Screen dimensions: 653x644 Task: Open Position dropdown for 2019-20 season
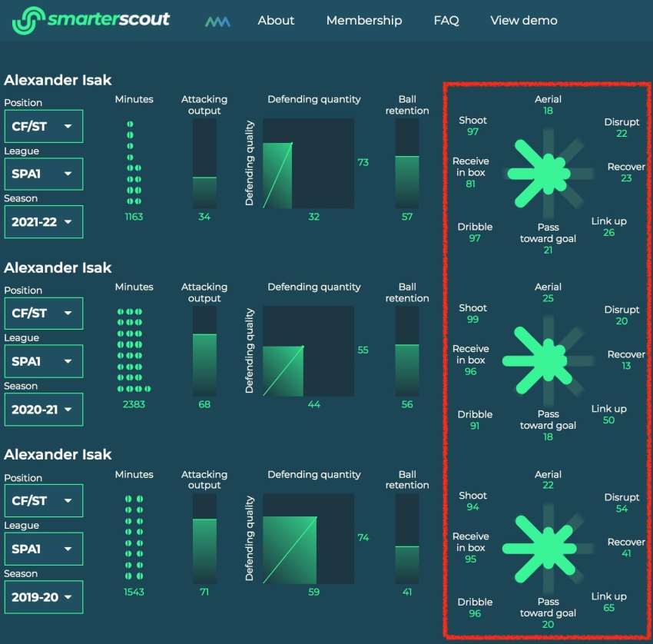click(44, 501)
